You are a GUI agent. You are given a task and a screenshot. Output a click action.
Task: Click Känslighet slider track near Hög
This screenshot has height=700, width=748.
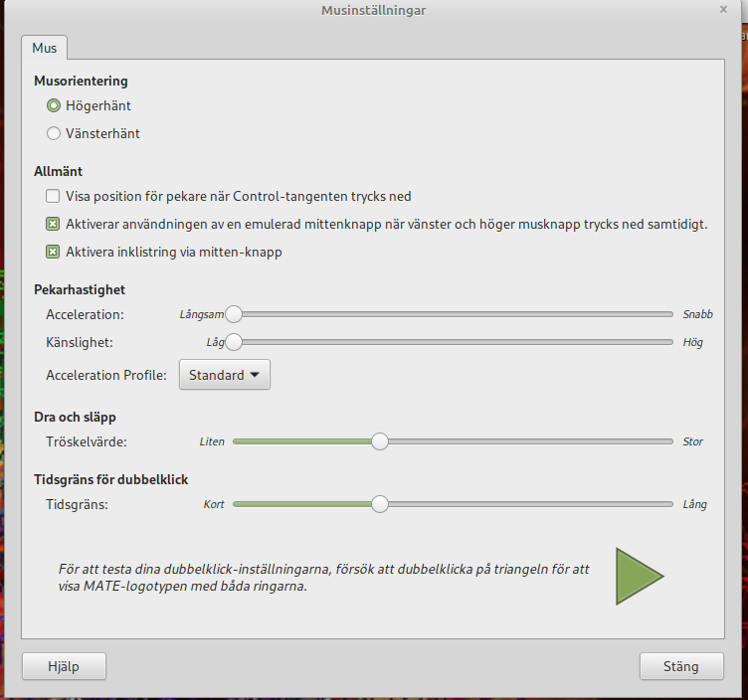(x=661, y=342)
